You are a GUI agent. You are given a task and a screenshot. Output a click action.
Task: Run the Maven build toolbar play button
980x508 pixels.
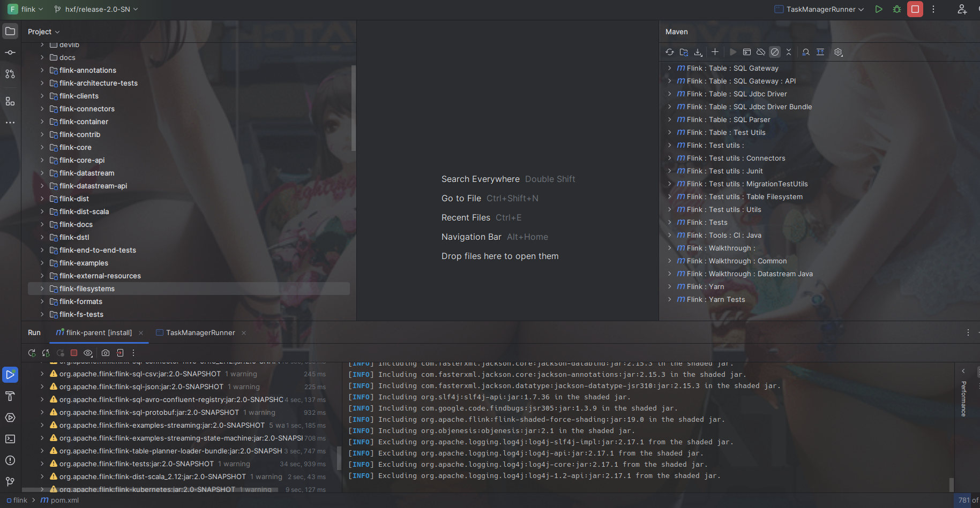pyautogui.click(x=733, y=52)
